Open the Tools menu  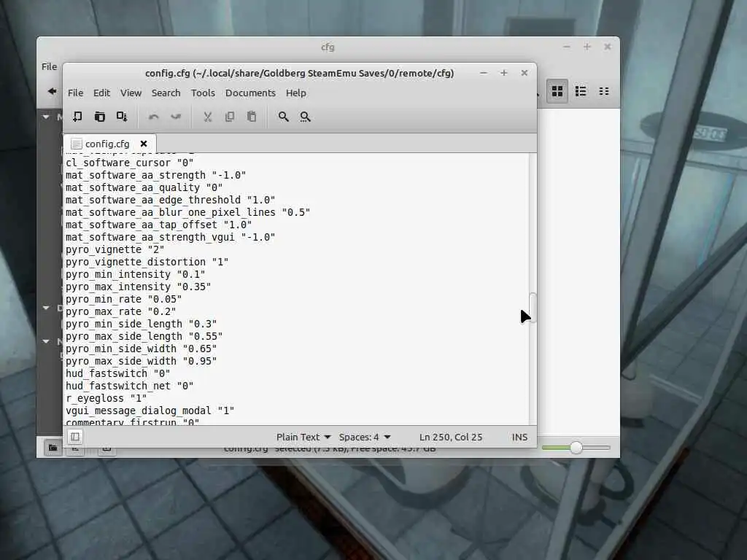[x=203, y=93]
